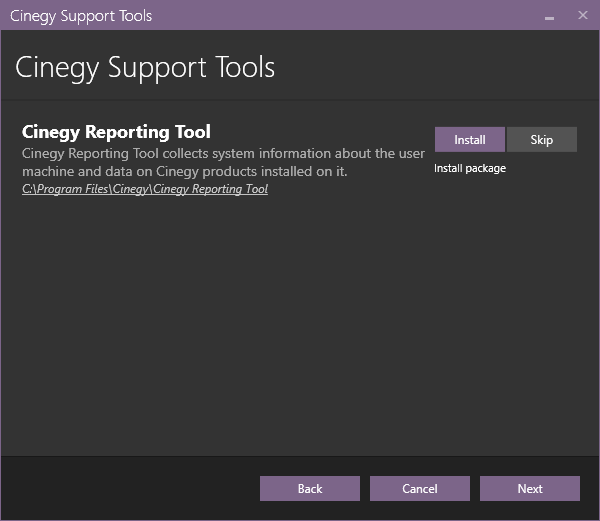
Task: Cancel the Cinegy Support Tools setup
Action: click(419, 488)
